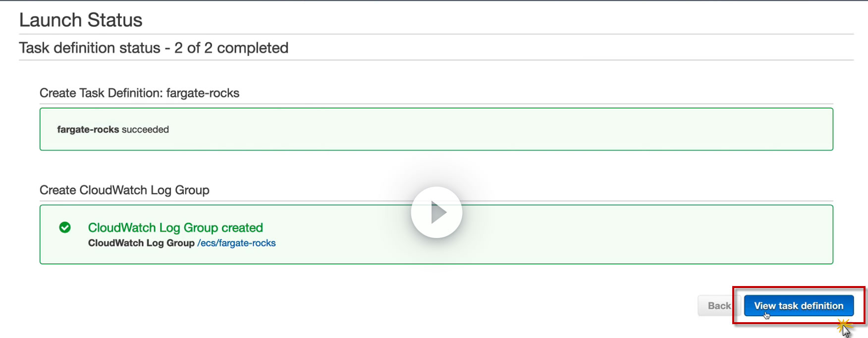Click the bold fargate-rocks name in success box
The height and width of the screenshot is (338, 868).
point(88,130)
